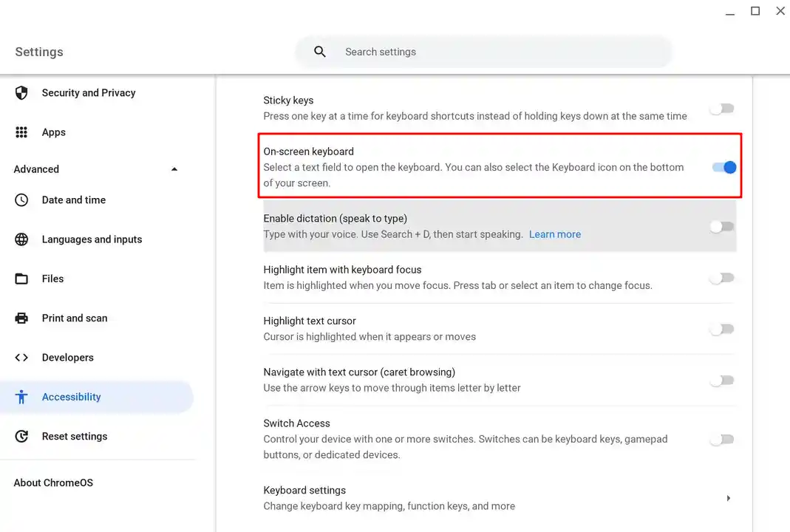Click the Date and time clock icon
790x532 pixels.
tap(21, 199)
